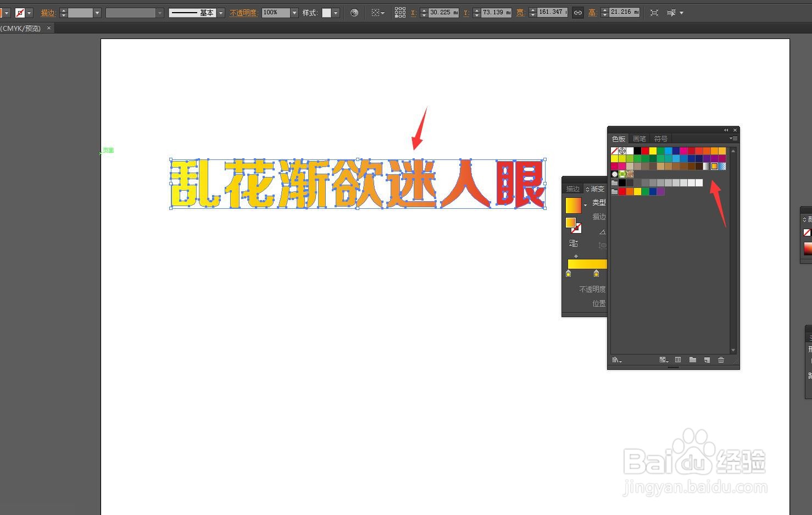Viewport: 812px width, 515px height.
Task: Switch to the 渐变 gradient panel tab
Action: pyautogui.click(x=596, y=189)
